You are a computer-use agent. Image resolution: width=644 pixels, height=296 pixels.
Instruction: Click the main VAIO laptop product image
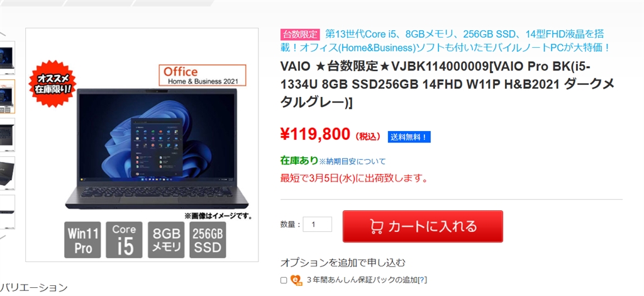pos(157,148)
